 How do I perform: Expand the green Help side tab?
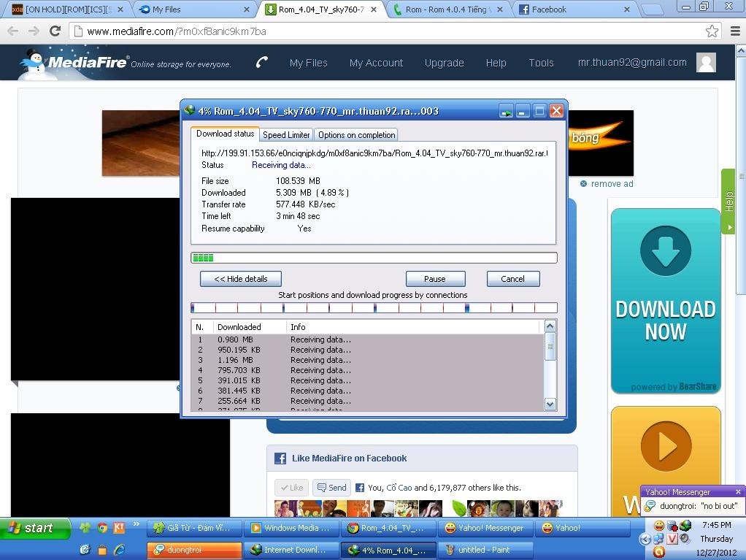click(x=729, y=202)
